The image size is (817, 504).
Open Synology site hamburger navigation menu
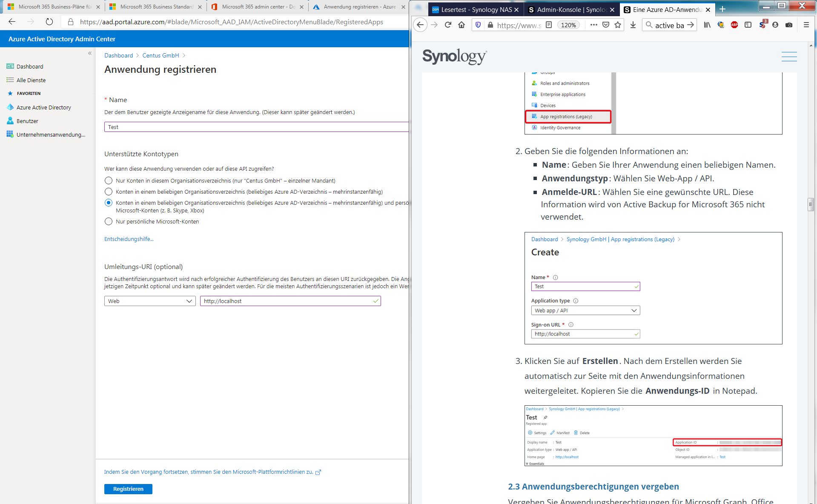pyautogui.click(x=789, y=57)
